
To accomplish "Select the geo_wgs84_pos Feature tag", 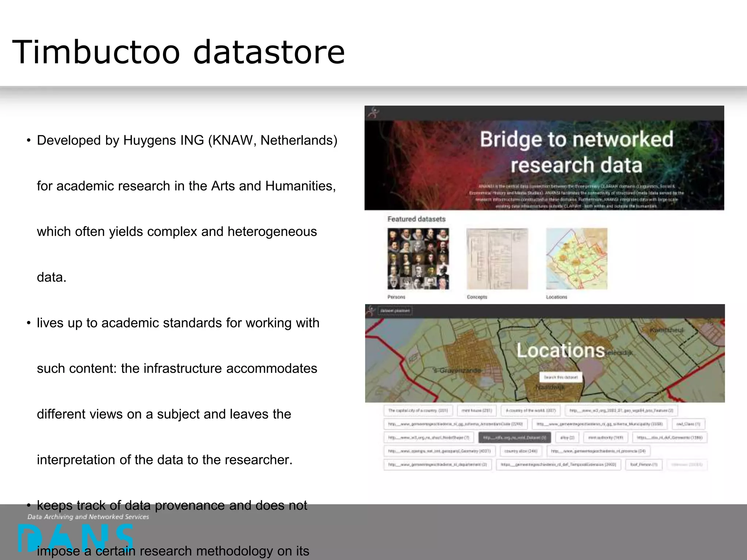I will 621,411.
